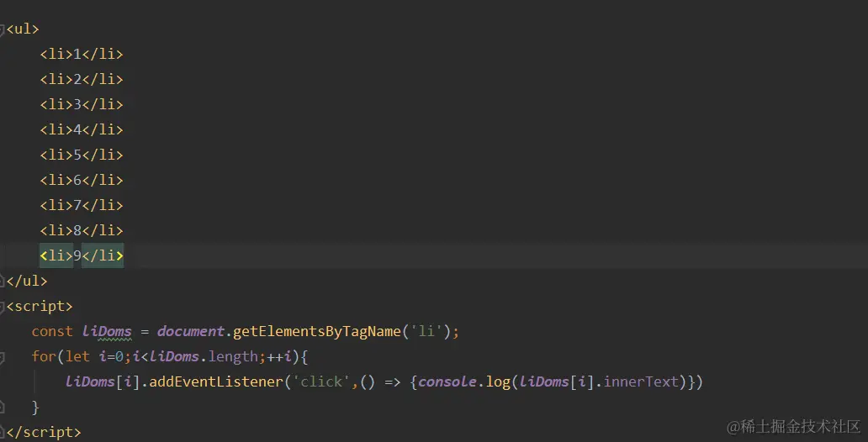Click the const keyword
This screenshot has height=442, width=868.
pyautogui.click(x=52, y=331)
